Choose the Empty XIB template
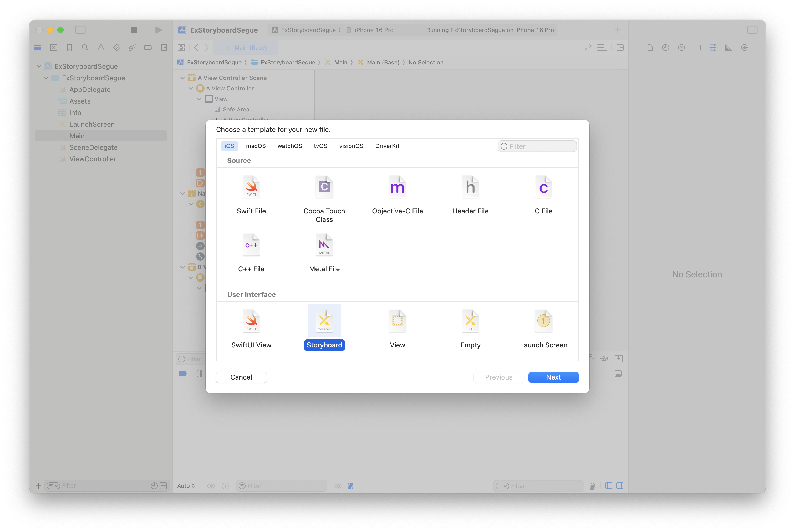This screenshot has height=532, width=795. [470, 329]
